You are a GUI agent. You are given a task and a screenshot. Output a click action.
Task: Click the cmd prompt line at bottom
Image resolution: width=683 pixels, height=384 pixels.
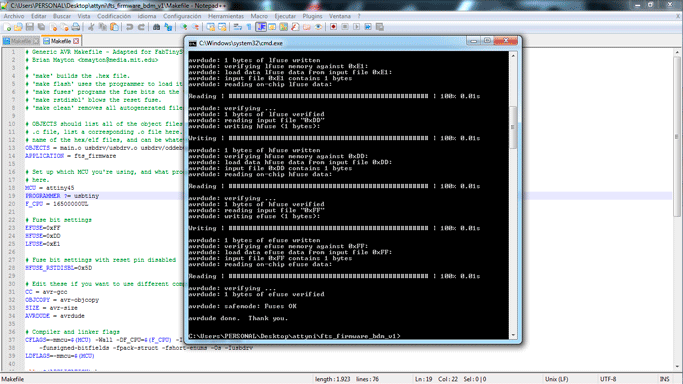294,336
